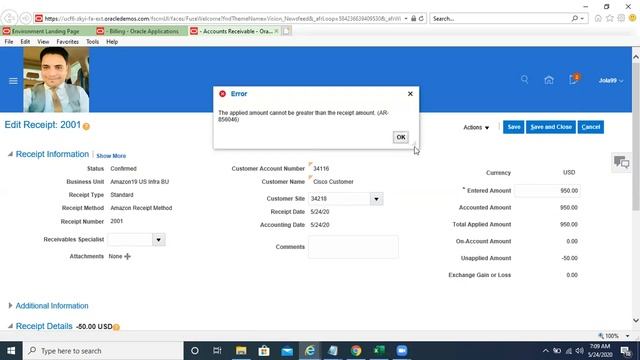The height and width of the screenshot is (360, 640).
Task: Open Zoom from taskbar
Action: [x=402, y=351]
